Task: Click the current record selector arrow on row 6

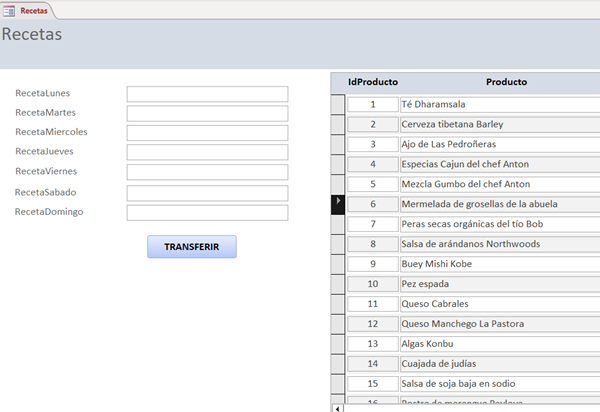Action: (338, 203)
